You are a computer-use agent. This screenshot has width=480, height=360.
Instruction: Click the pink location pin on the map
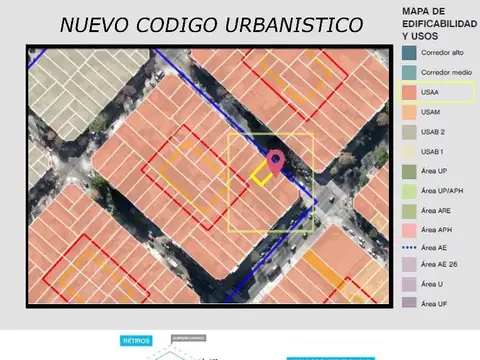coord(275,163)
